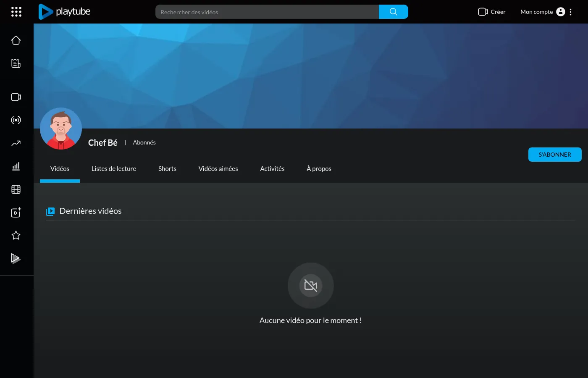Open the three-dot more options menu
Screen dimensions: 588x378
tap(570, 12)
